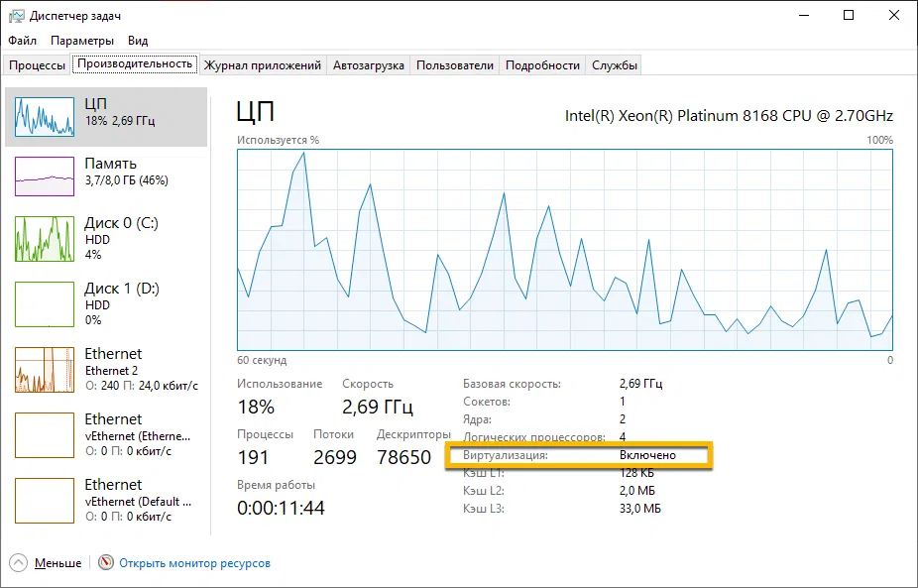Click the Используется % graph label
Image resolution: width=918 pixels, height=588 pixels.
[279, 140]
